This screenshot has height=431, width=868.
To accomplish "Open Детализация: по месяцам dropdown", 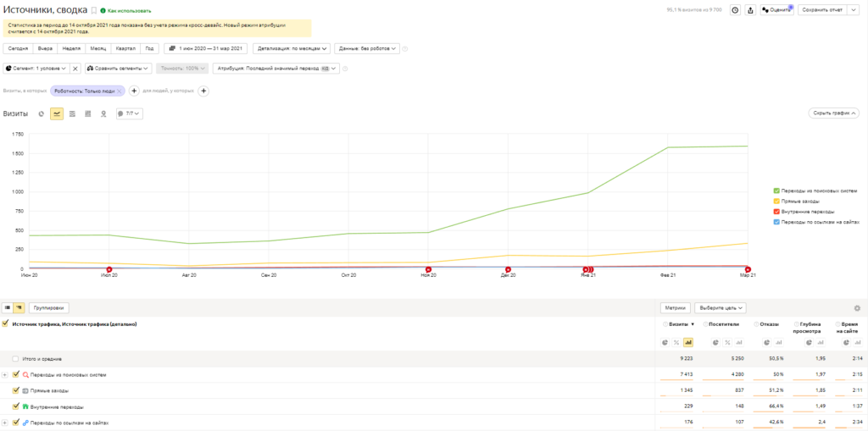I will pyautogui.click(x=292, y=48).
